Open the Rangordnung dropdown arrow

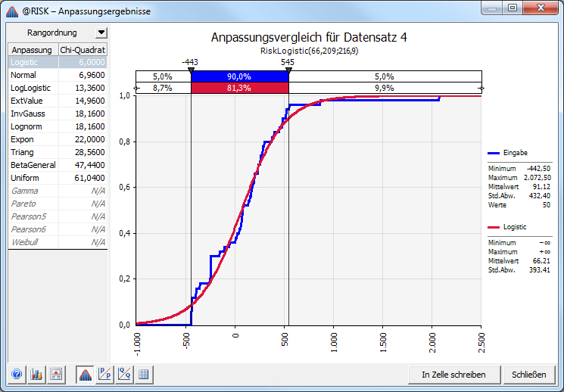point(101,33)
